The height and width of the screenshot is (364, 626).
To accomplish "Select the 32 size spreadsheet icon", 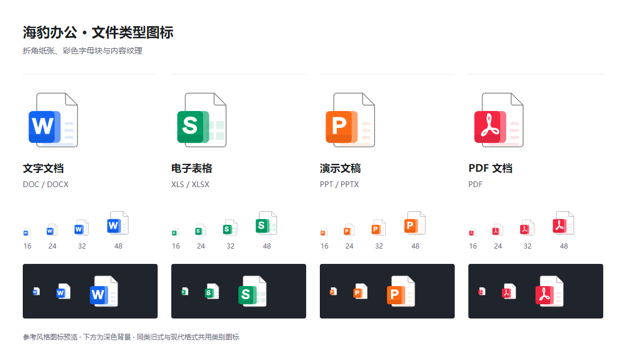I will 230,228.
